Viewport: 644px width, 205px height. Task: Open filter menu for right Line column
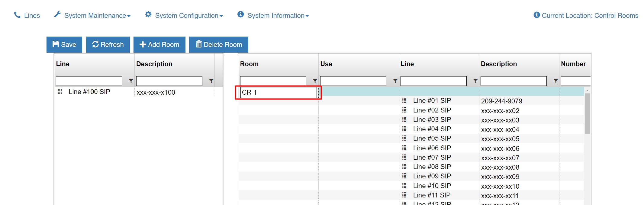475,81
